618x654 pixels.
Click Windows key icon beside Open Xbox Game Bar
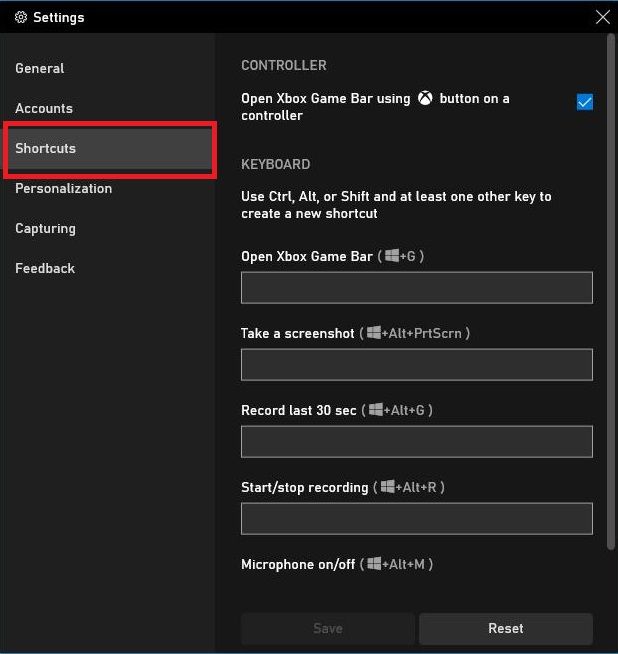391,256
